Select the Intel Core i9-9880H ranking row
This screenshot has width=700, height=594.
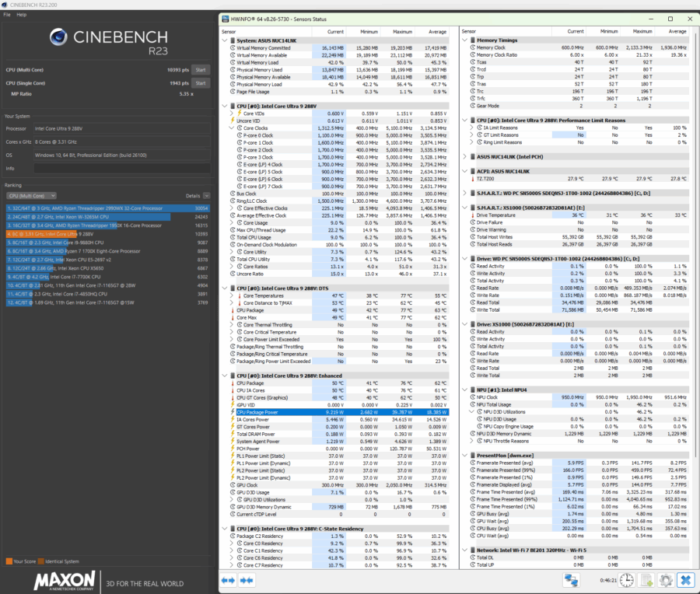pyautogui.click(x=107, y=243)
